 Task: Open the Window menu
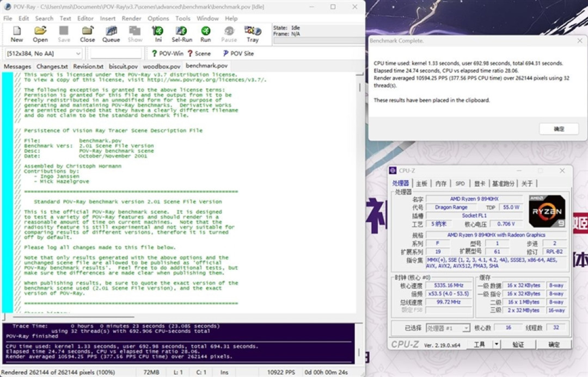coord(207,18)
